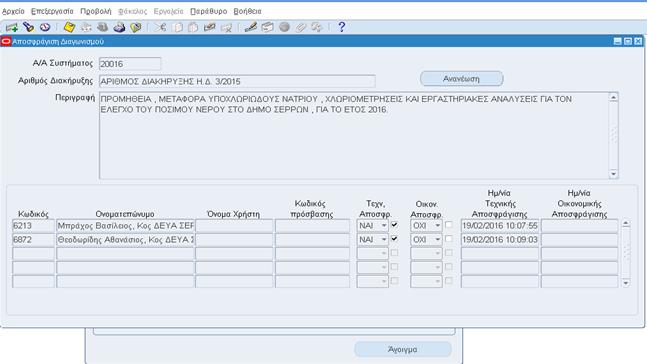This screenshot has height=364, width=647.
Task: Open Window Help question mark icon
Action: click(x=341, y=27)
